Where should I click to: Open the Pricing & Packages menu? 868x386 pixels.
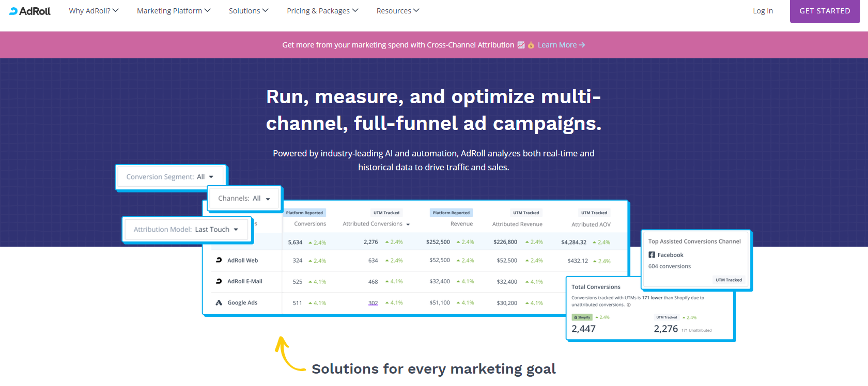point(322,11)
